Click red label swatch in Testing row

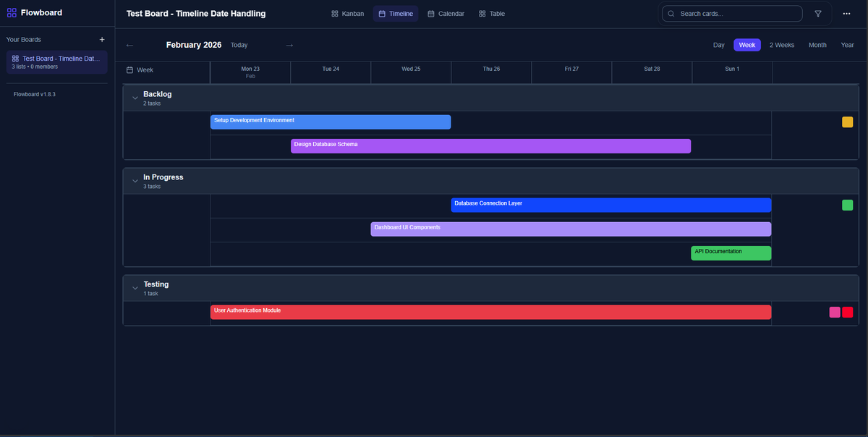847,312
